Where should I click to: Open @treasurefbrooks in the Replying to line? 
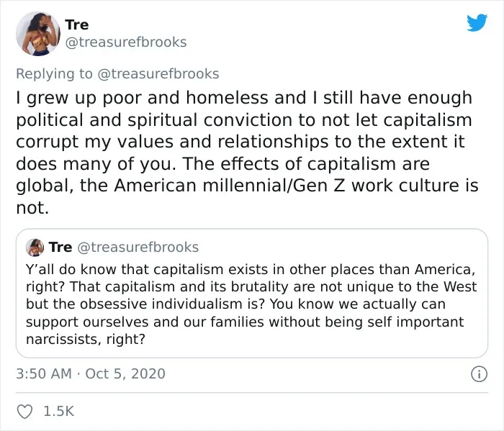(x=158, y=73)
